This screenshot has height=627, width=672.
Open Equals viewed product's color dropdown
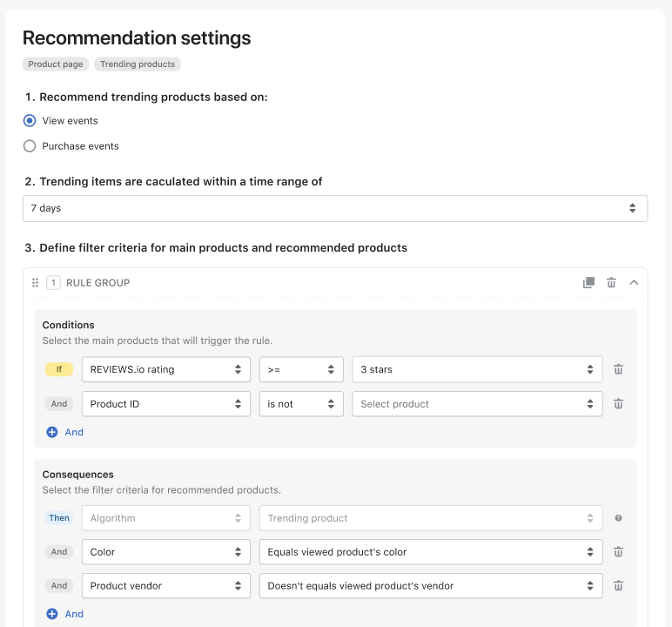(431, 552)
